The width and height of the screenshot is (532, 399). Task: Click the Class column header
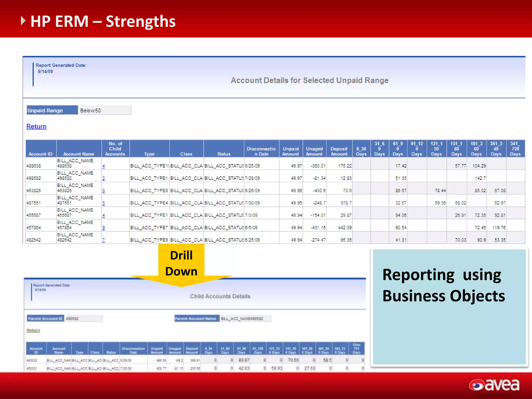187,149
